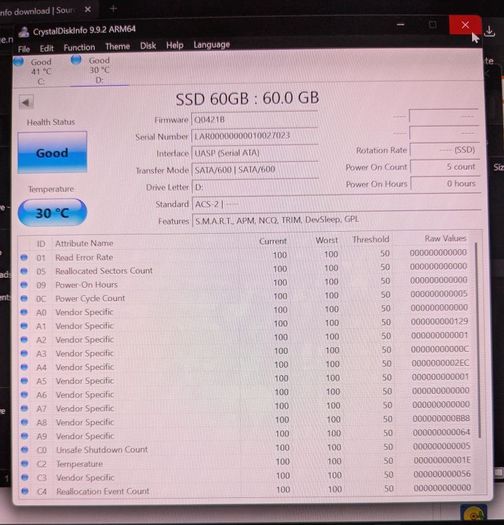Open the Disk menu

click(x=148, y=46)
